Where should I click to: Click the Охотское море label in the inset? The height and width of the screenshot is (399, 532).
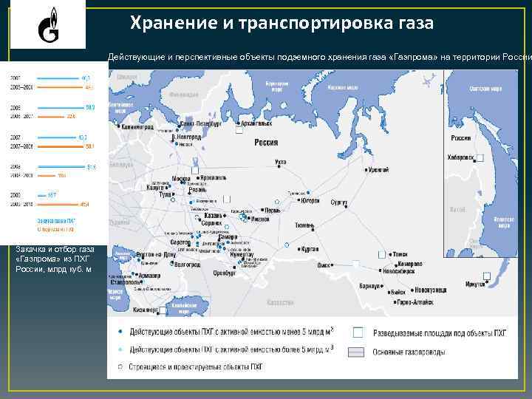coord(485,89)
